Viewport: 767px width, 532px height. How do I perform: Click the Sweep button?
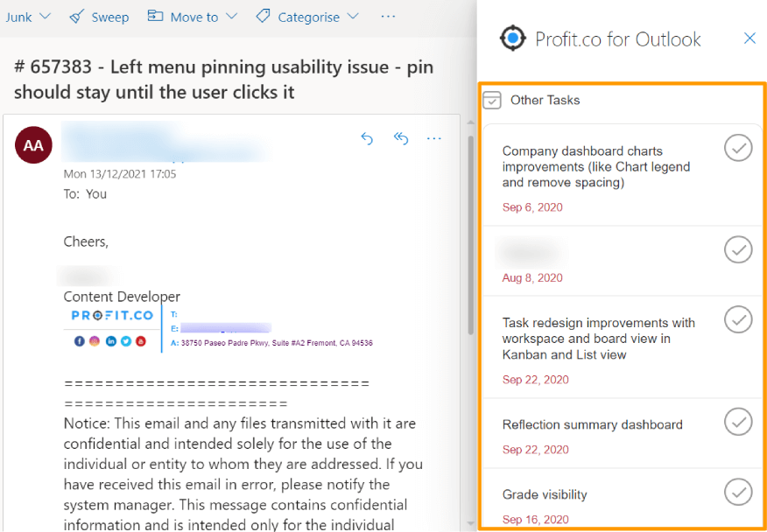click(x=99, y=17)
